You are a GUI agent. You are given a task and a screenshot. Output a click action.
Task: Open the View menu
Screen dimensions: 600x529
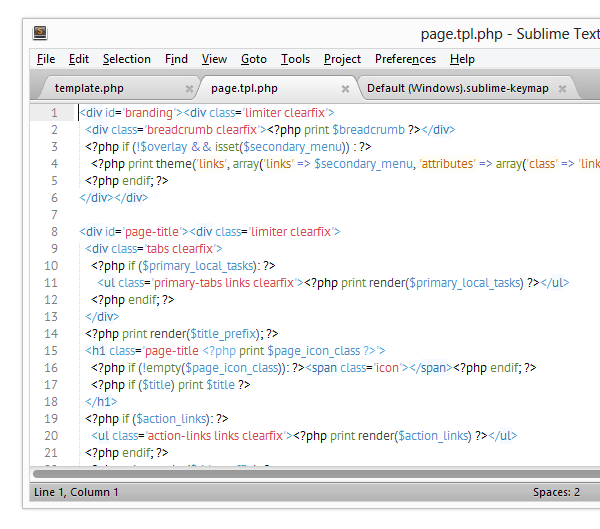pos(214,59)
